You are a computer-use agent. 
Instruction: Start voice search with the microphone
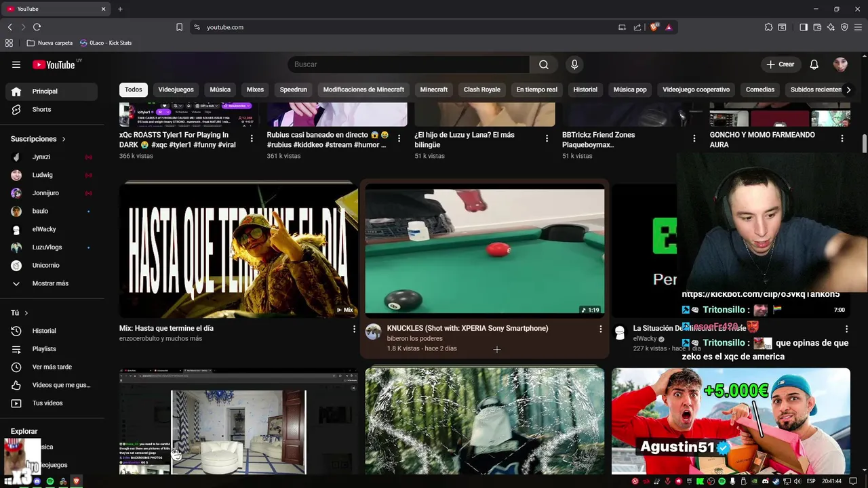click(574, 64)
